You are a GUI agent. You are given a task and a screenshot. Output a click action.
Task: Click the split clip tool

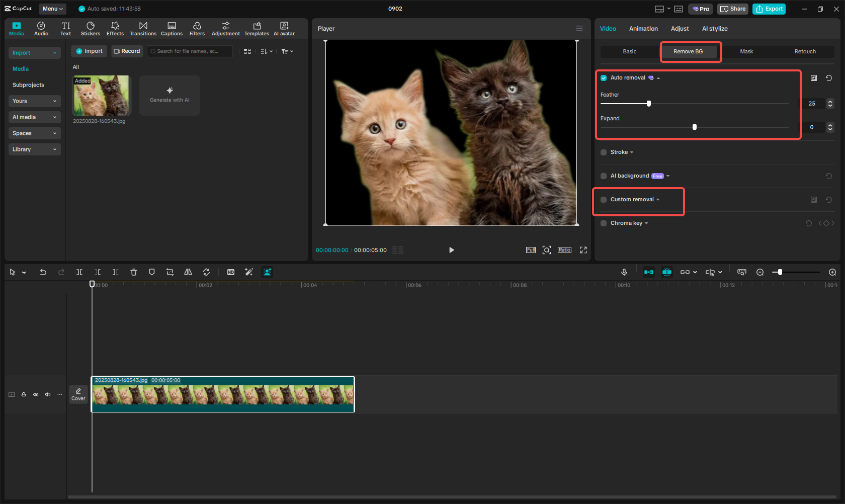click(x=79, y=272)
